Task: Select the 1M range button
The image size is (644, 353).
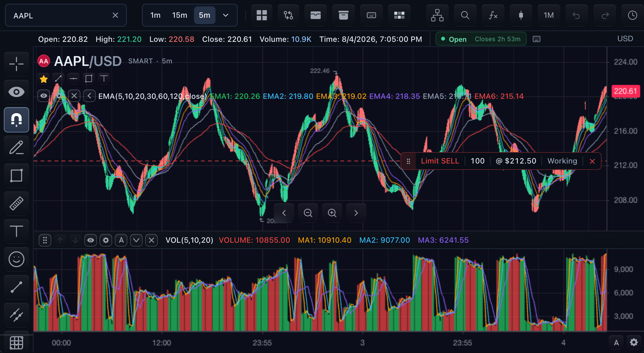Action: point(549,15)
